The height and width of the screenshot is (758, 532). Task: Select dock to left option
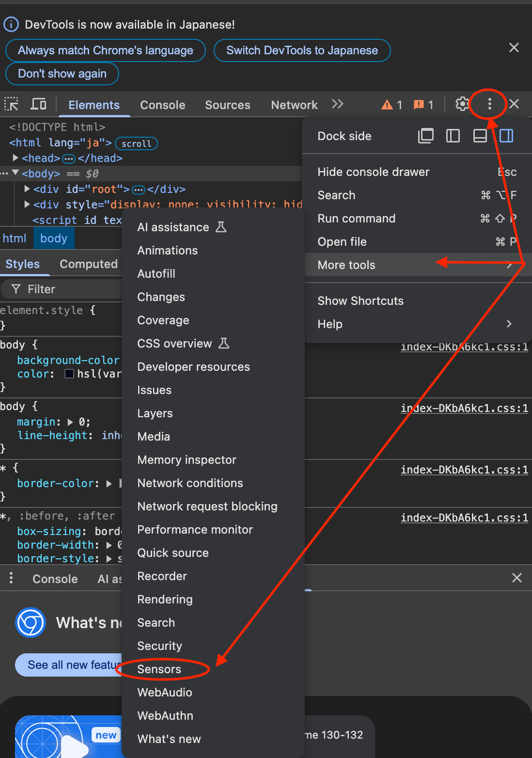453,136
